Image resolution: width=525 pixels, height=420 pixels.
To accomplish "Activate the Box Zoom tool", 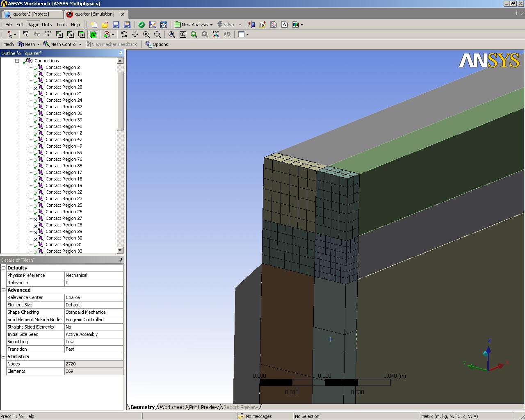I will 157,34.
